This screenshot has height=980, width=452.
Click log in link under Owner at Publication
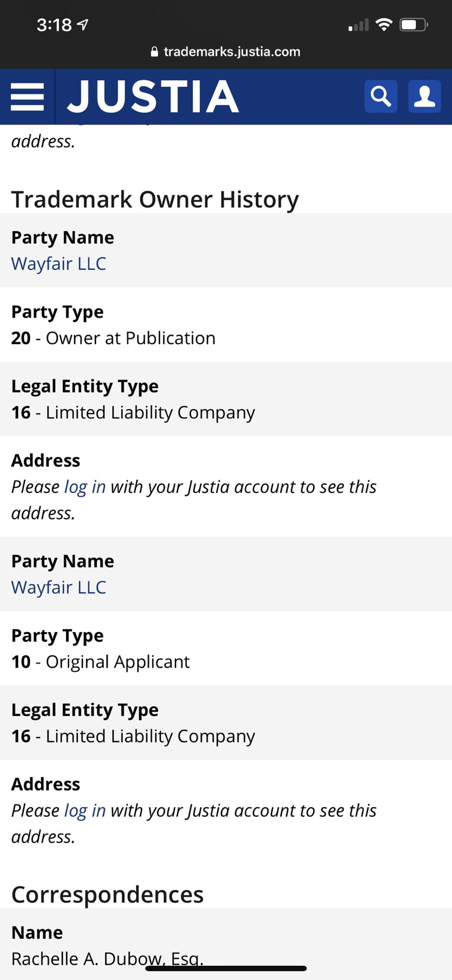85,487
